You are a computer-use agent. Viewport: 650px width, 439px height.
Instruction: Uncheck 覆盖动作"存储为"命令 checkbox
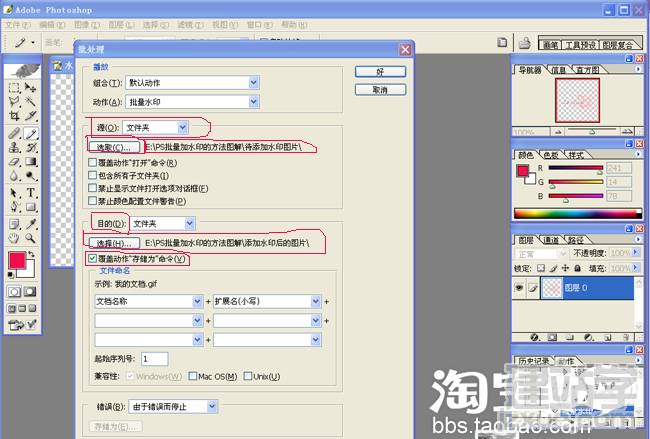92,259
